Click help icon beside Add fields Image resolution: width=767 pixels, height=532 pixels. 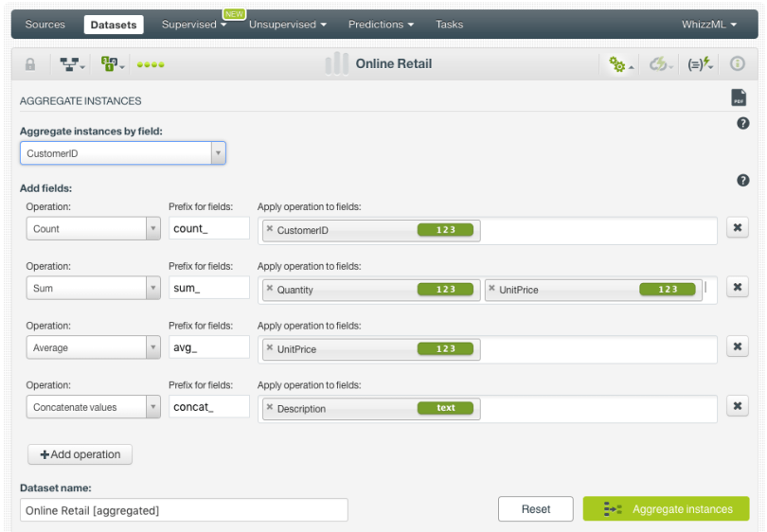point(742,180)
